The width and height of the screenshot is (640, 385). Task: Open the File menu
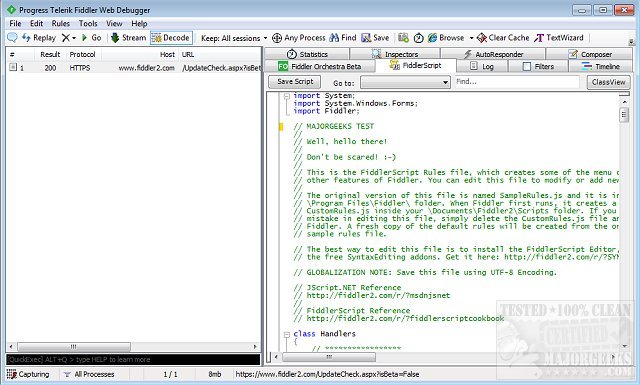tap(15, 23)
